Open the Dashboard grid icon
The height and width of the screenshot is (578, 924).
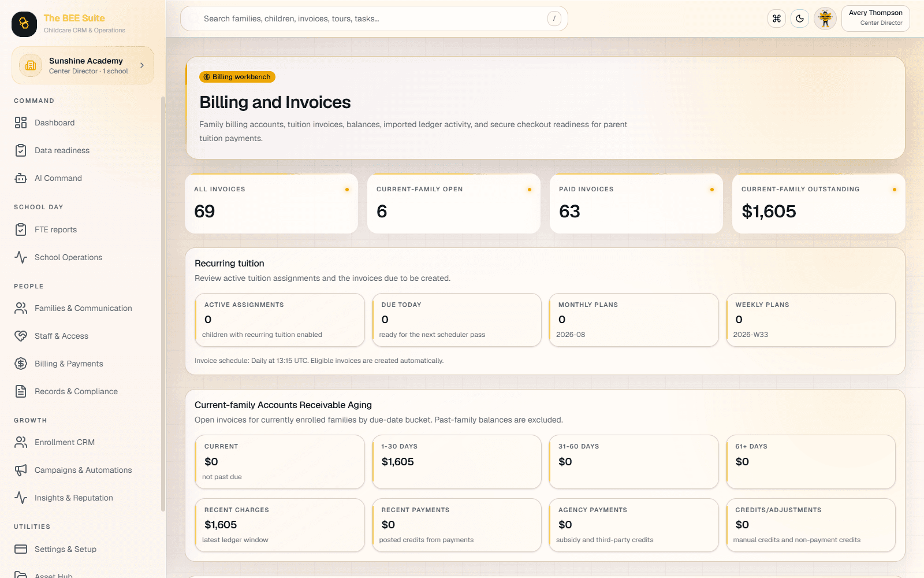[x=21, y=123]
